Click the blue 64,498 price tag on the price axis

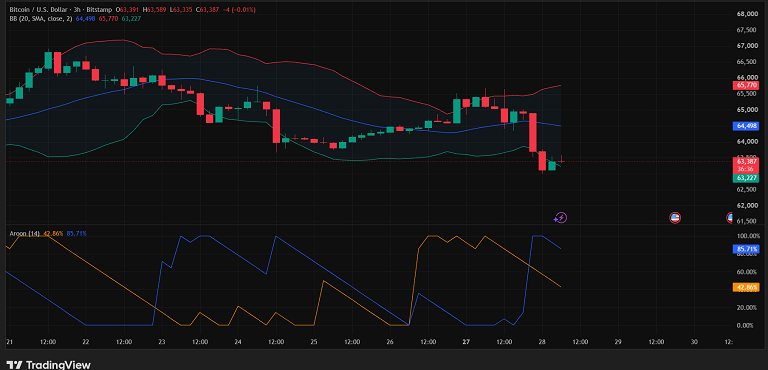(746, 126)
